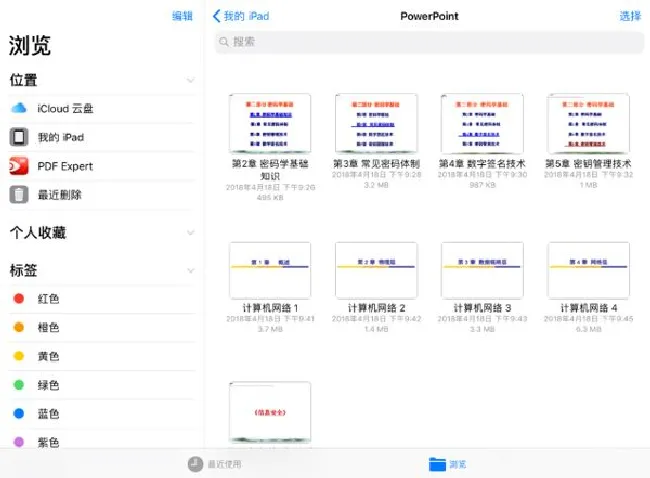Collapse the 标签 section
The width and height of the screenshot is (650, 478).
190,271
